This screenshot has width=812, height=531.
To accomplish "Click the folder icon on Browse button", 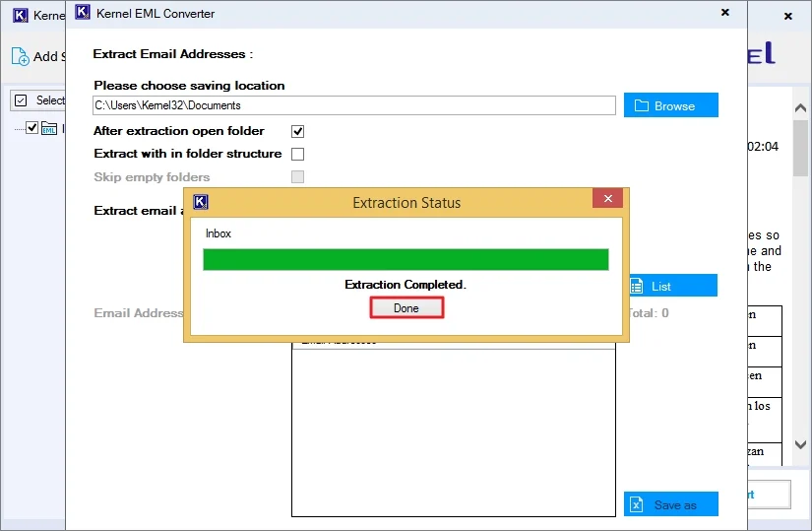I will 640,105.
